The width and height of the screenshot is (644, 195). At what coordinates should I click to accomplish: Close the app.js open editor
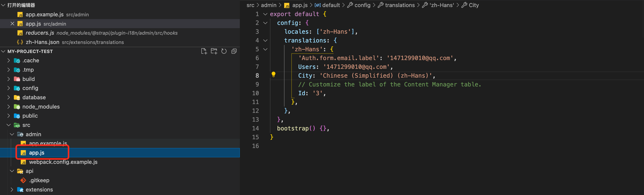(x=12, y=24)
